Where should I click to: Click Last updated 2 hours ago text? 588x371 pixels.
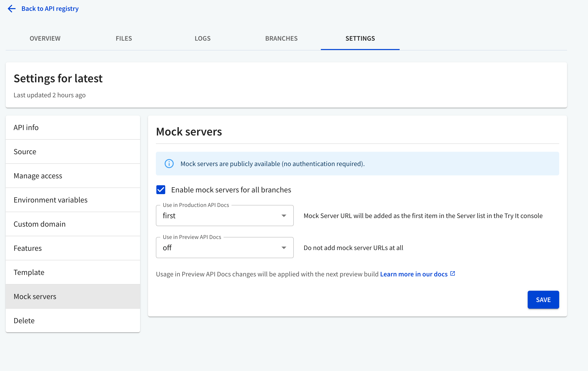tap(49, 95)
